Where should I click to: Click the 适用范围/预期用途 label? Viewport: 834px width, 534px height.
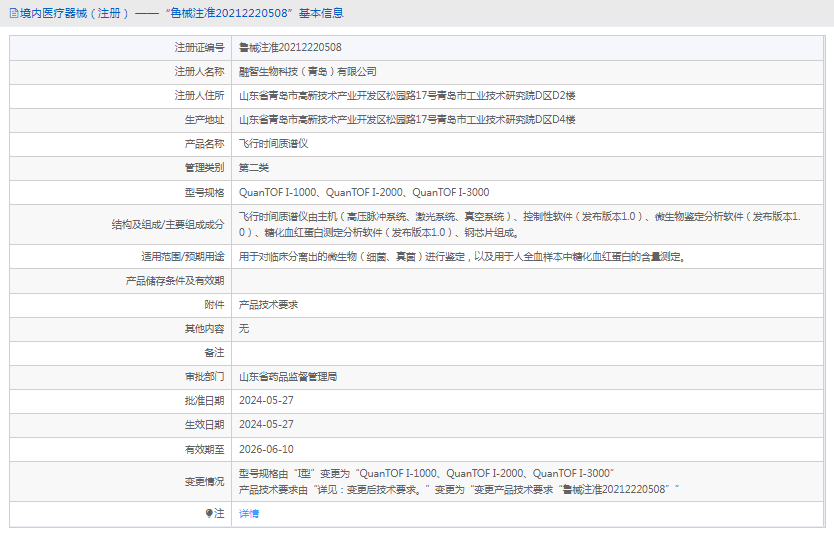point(182,257)
